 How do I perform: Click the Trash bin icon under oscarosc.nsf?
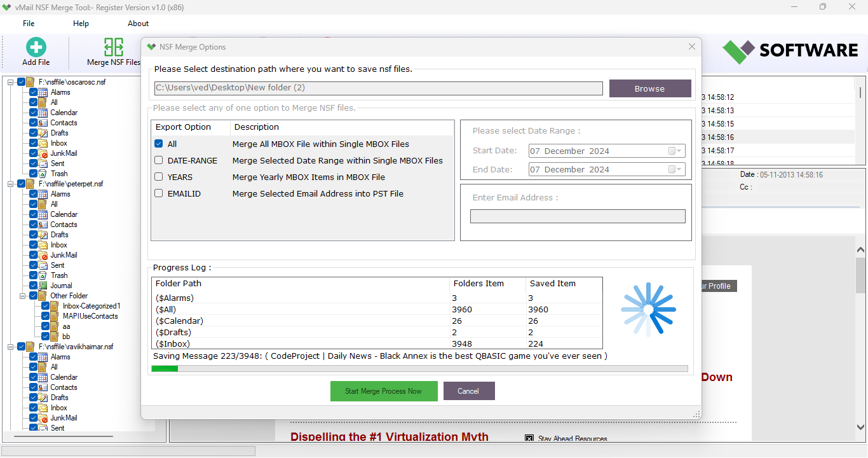pos(43,174)
